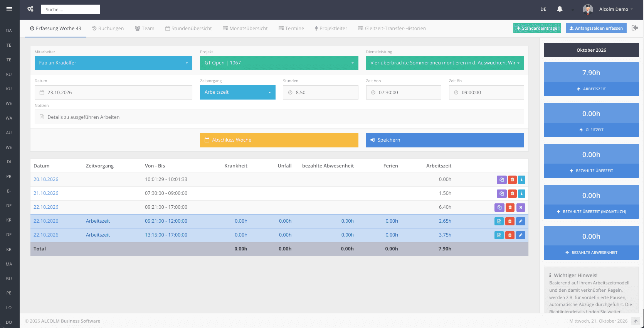Image resolution: width=644 pixels, height=328 pixels.
Task: Open the Gleitzeit-Transfer-Historien tab
Action: (x=392, y=29)
